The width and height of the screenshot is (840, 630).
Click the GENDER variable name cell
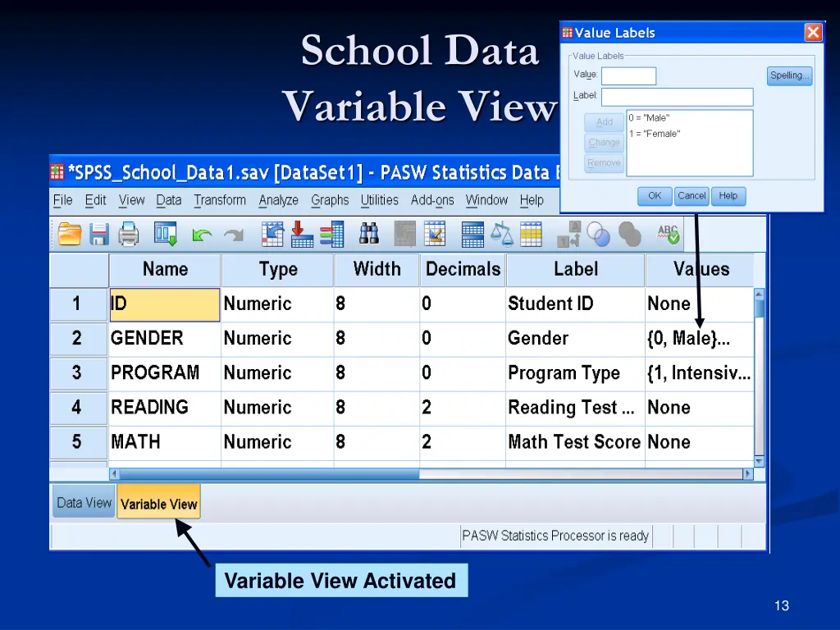point(165,339)
